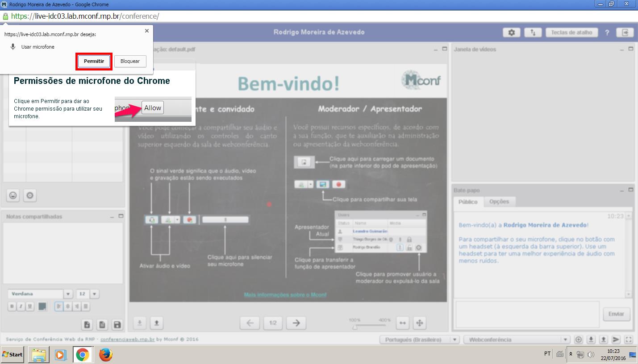Open the network status arrows button

tap(533, 33)
